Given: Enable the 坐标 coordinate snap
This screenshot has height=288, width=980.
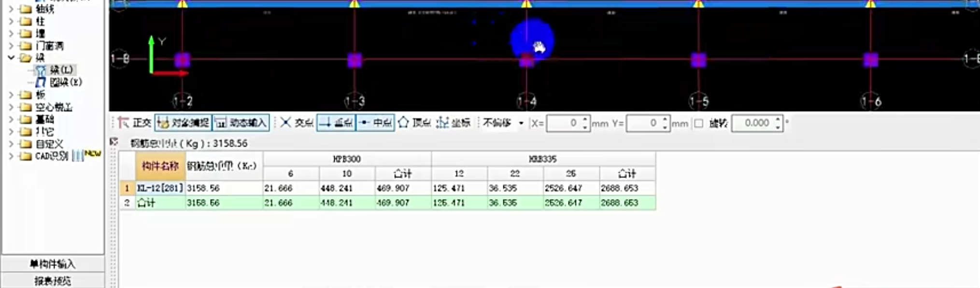Looking at the screenshot, I should (x=453, y=123).
